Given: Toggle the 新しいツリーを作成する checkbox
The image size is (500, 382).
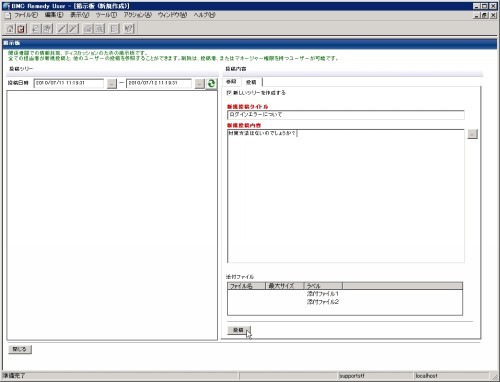Looking at the screenshot, I should [x=229, y=93].
